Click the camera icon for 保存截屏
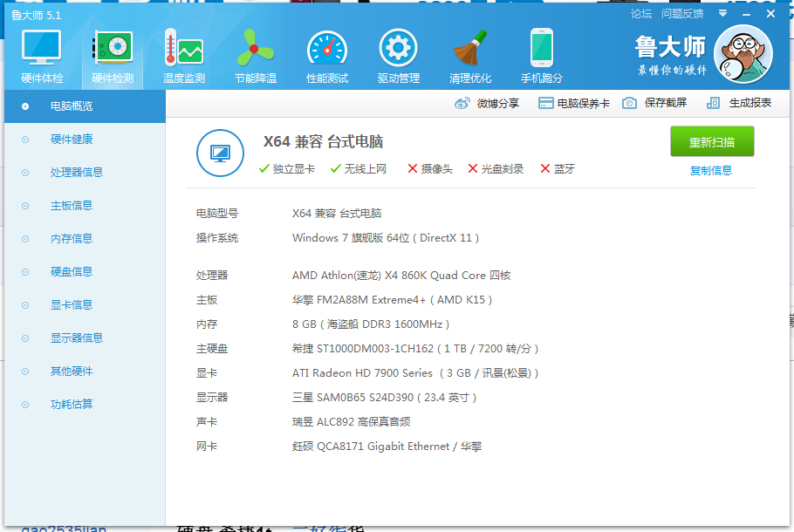The image size is (794, 532). pyautogui.click(x=629, y=103)
